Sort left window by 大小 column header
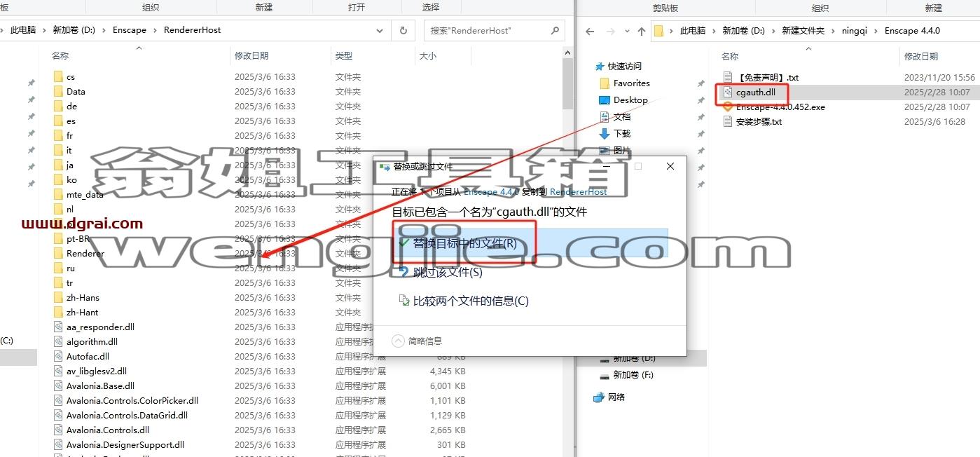This screenshot has height=457, width=980. click(427, 55)
